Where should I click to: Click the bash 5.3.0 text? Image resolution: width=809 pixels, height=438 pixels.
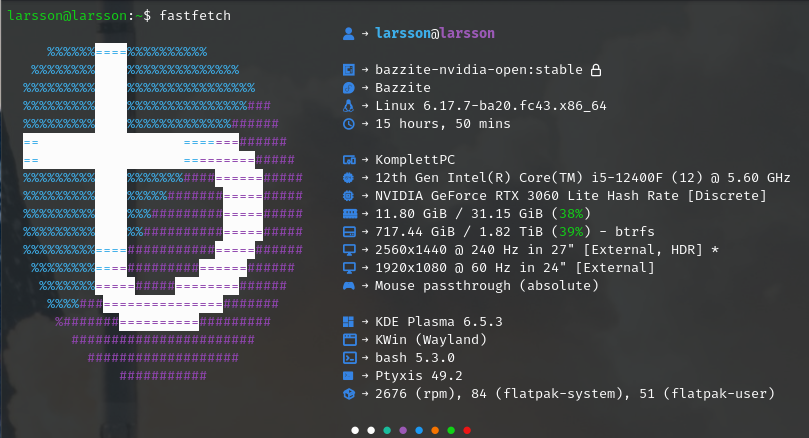pyautogui.click(x=415, y=358)
